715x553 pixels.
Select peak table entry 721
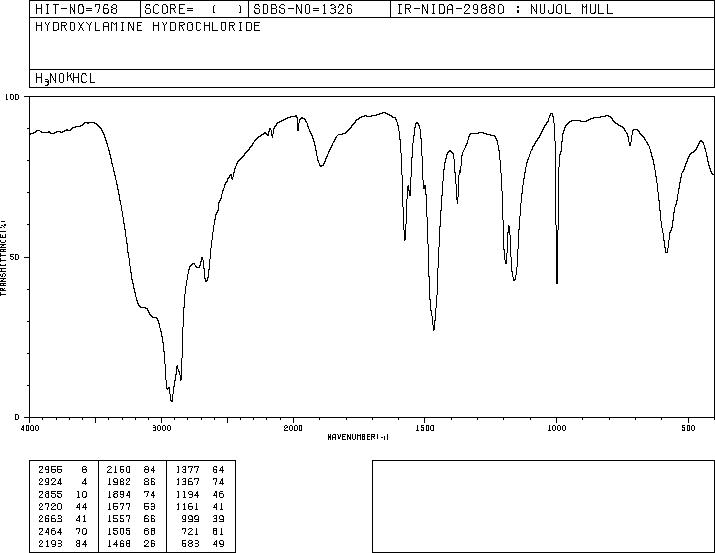pyautogui.click(x=190, y=531)
